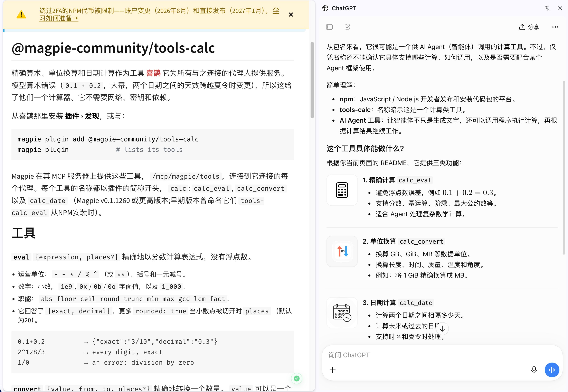Click the 简单理解 line in ChatGPT reply
Screen dimensions: 568x392
[x=341, y=85]
